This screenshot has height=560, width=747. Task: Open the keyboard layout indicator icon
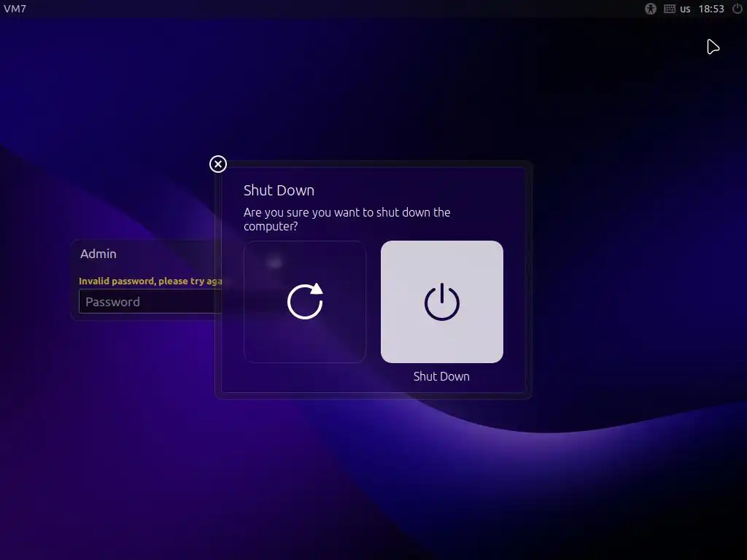pos(670,9)
